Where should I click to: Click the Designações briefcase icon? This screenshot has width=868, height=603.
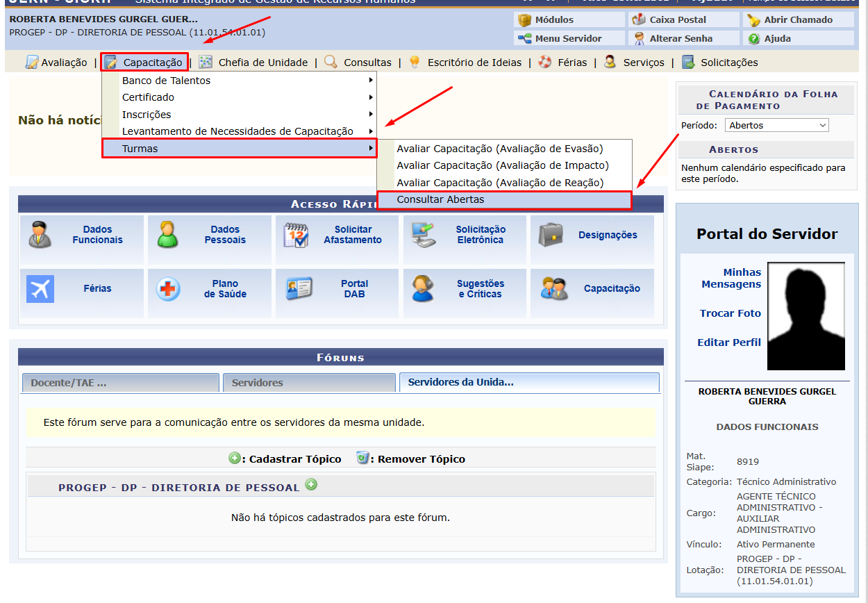pos(551,235)
